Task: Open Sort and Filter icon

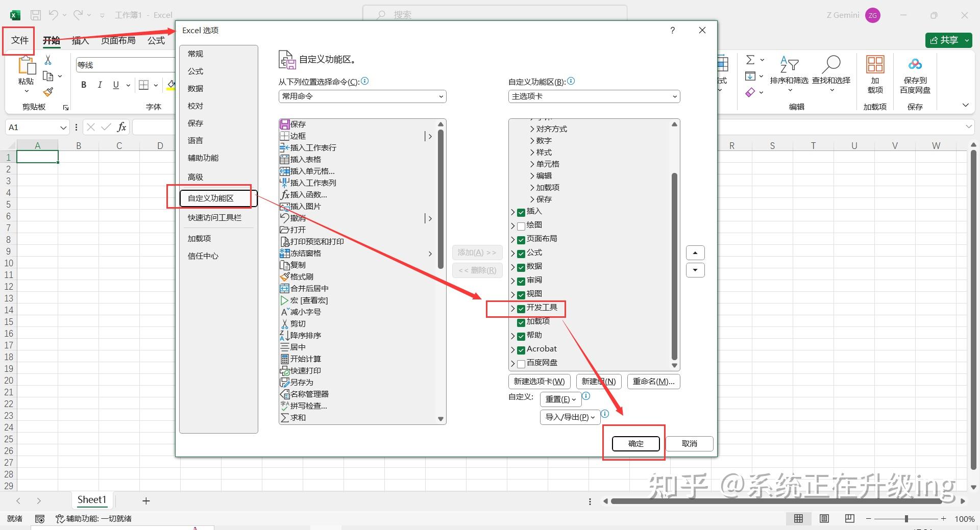Action: 789,65
